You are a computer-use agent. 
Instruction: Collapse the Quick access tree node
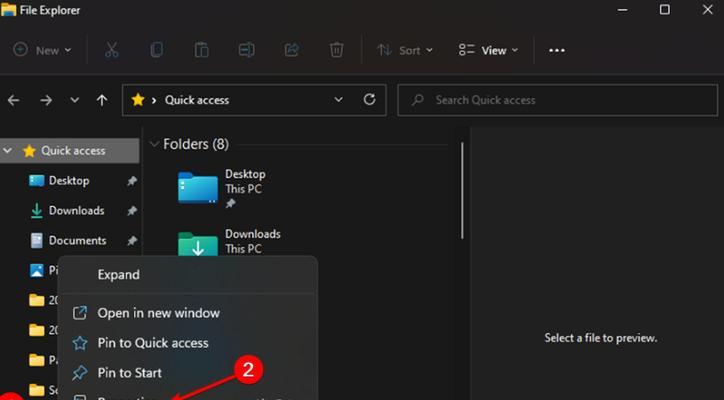(8, 151)
